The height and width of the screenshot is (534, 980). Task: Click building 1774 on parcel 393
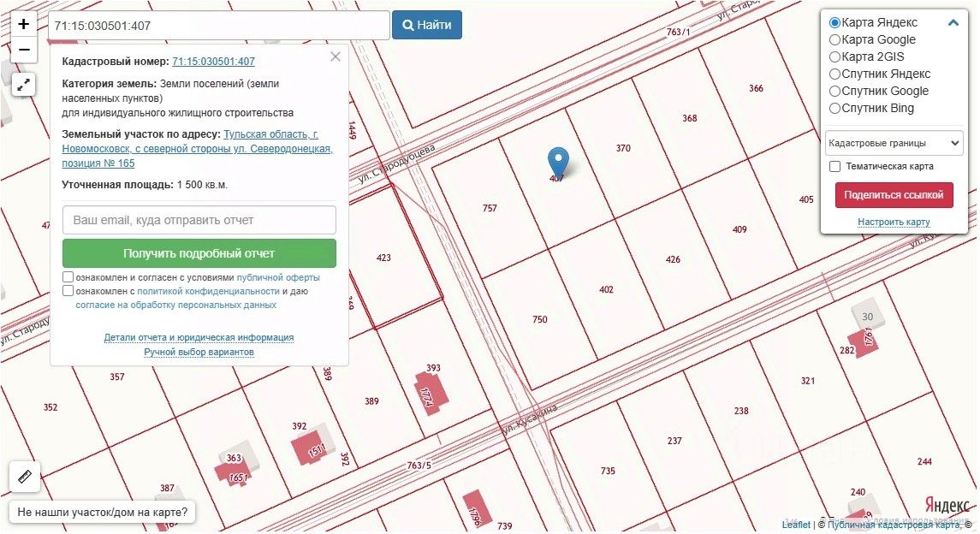tap(431, 394)
